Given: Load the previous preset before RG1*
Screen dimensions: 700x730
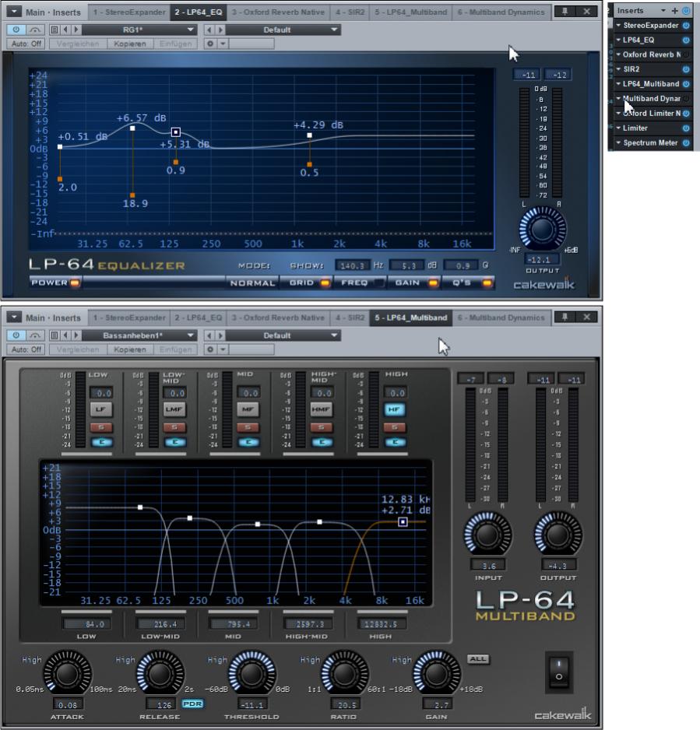Looking at the screenshot, I should pyautogui.click(x=65, y=30).
